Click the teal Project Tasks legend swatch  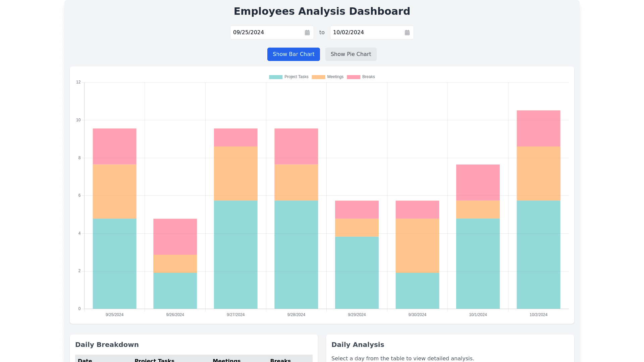(276, 77)
